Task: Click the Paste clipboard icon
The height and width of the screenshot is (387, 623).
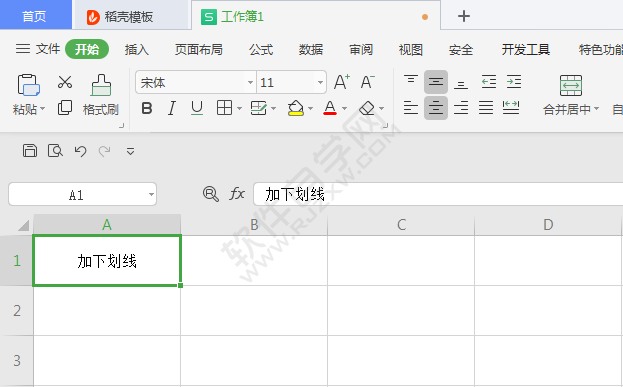Action: coord(29,85)
